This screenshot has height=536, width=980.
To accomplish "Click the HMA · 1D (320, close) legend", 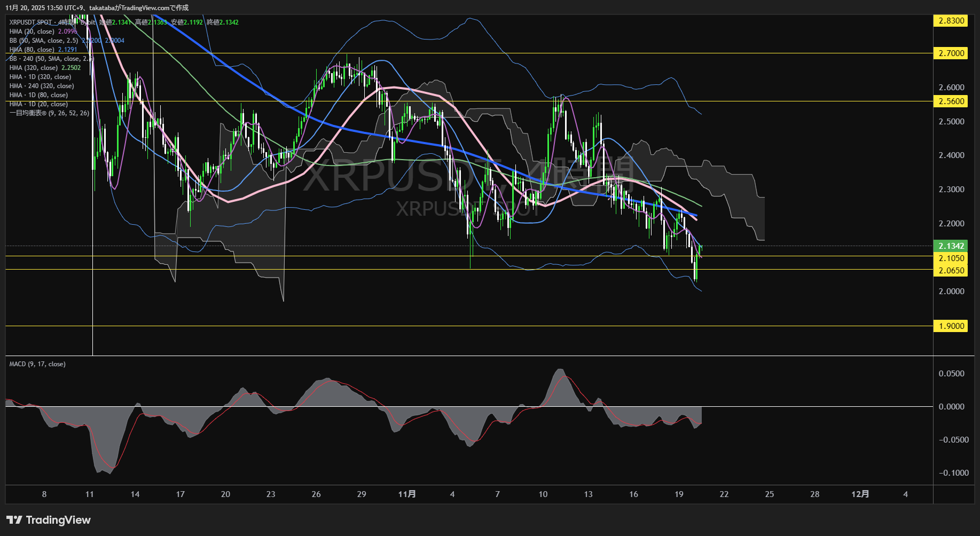I will point(40,77).
